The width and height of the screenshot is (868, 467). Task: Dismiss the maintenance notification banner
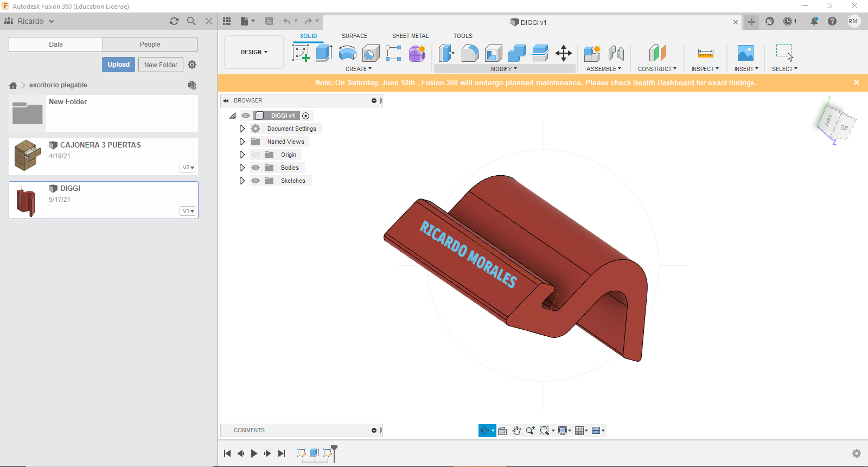pyautogui.click(x=857, y=82)
